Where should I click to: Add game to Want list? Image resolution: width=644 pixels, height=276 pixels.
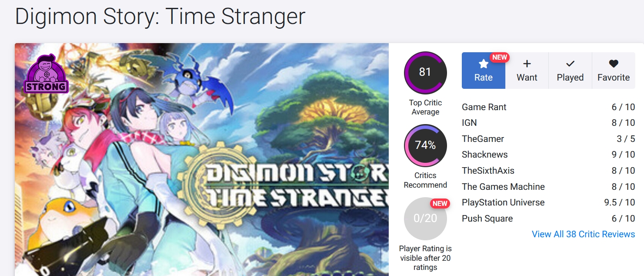(527, 71)
